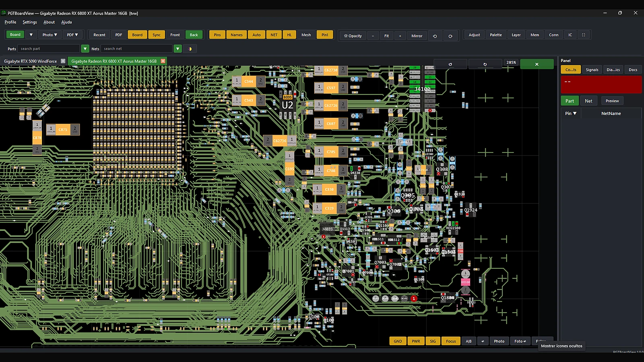Toggle the Pins display option
The width and height of the screenshot is (644, 362).
coord(217,35)
